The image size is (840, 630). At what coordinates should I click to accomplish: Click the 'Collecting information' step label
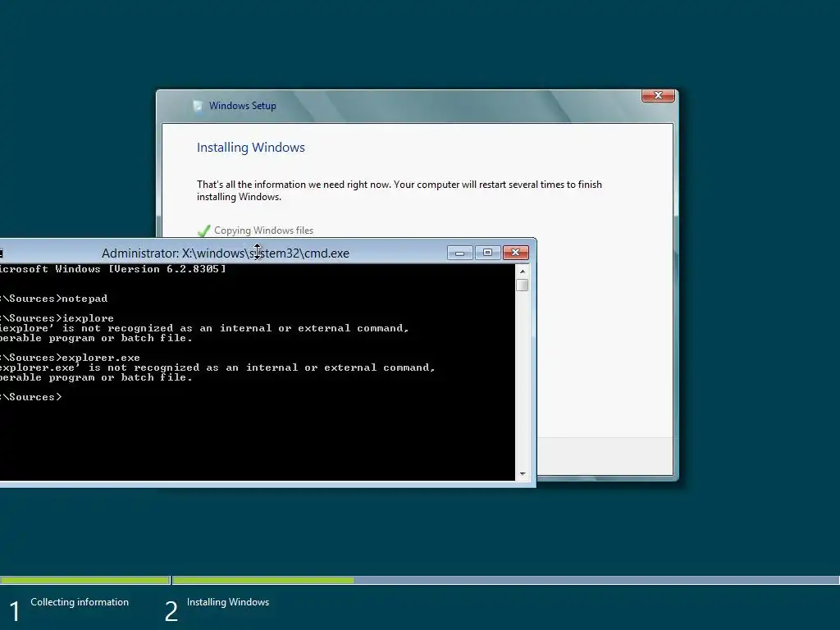click(x=80, y=602)
